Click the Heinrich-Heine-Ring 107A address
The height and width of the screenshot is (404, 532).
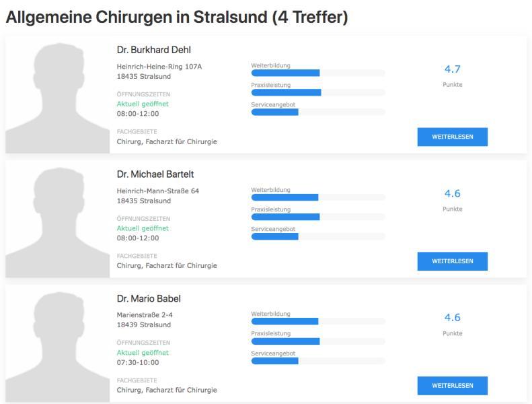159,67
